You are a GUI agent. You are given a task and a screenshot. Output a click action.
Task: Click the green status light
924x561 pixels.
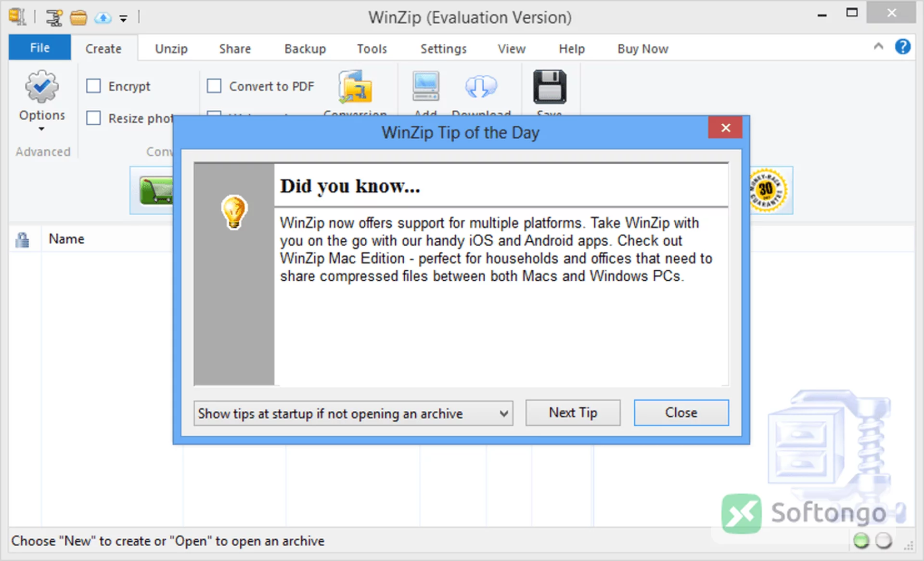pos(861,541)
